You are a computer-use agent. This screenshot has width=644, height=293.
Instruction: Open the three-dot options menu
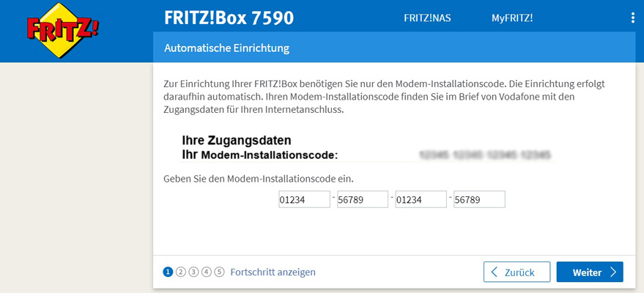coord(633,18)
